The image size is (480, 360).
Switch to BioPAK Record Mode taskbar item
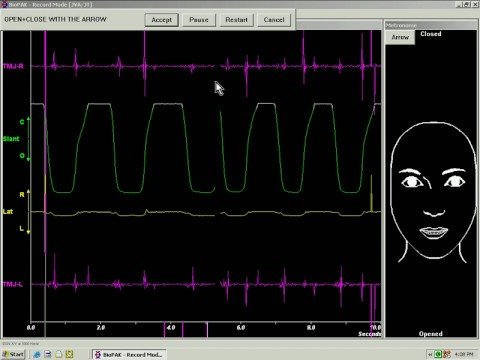(130, 354)
